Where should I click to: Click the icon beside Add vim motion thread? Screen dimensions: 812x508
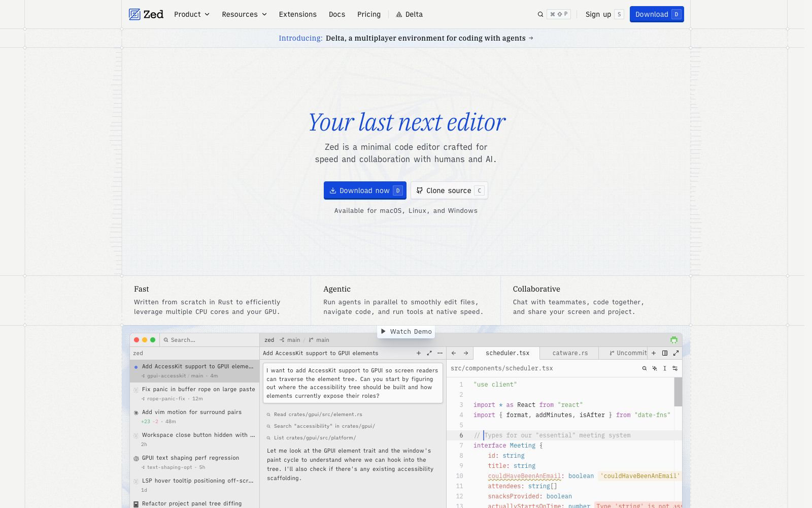click(136, 412)
